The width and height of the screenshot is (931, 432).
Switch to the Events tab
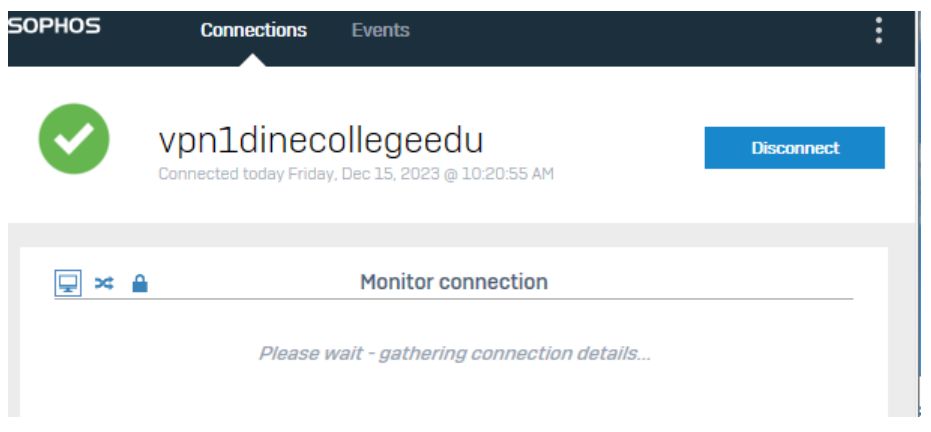pos(380,30)
